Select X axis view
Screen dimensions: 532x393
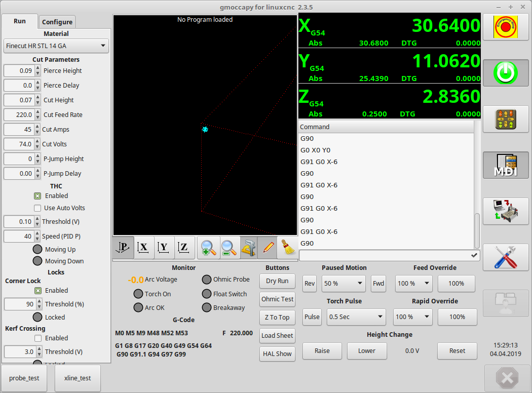tap(143, 248)
